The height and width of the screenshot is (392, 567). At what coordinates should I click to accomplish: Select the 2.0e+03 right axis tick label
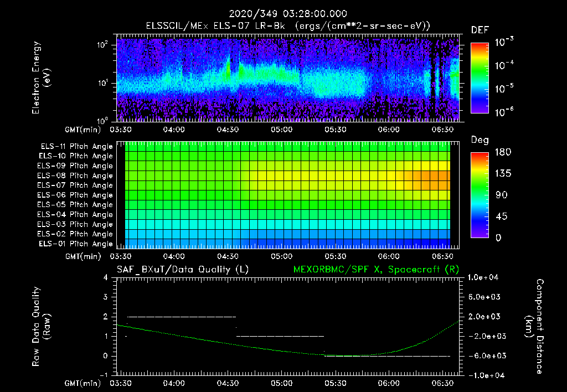[x=484, y=316]
